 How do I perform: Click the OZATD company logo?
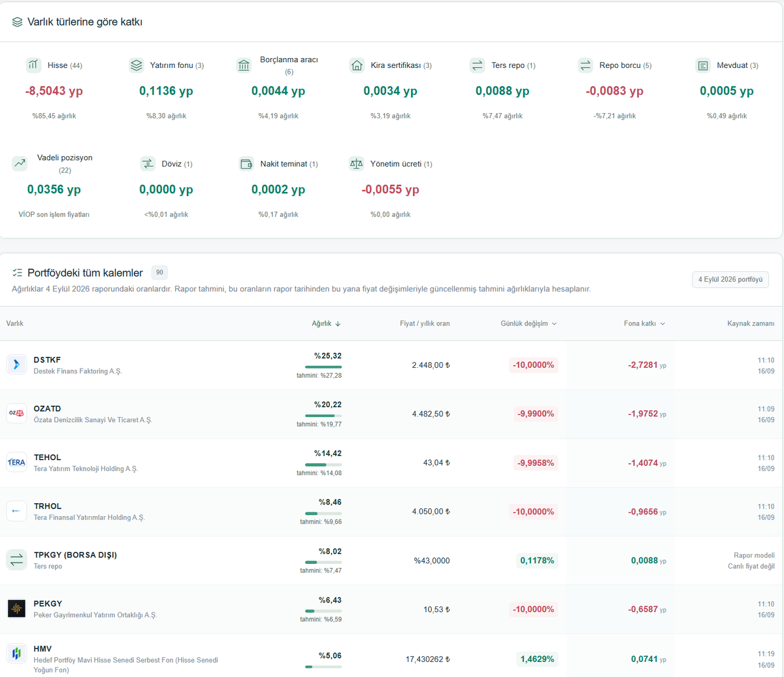pos(16,414)
